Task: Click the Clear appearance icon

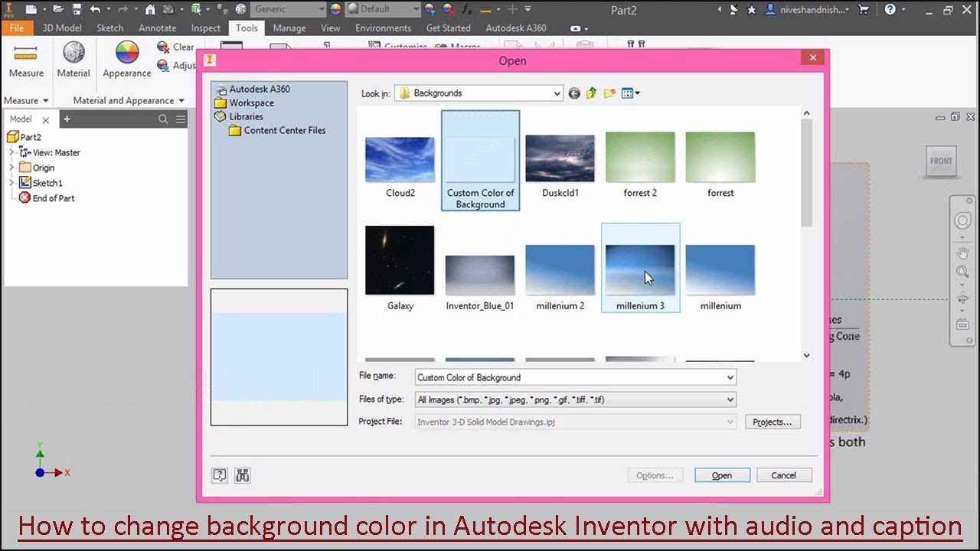Action: [x=163, y=47]
